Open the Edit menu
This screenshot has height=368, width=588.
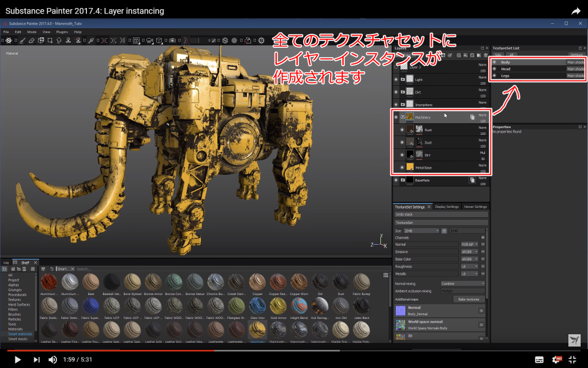click(x=18, y=32)
